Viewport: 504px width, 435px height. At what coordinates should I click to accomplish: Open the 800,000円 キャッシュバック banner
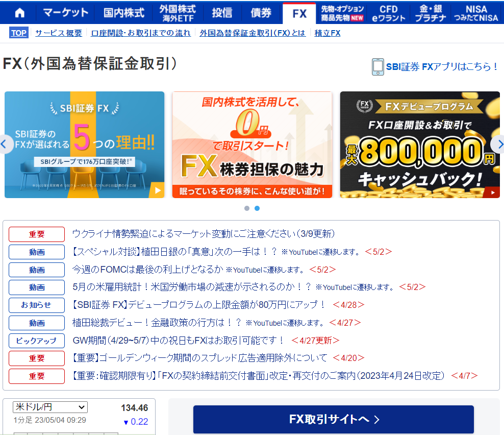click(x=420, y=144)
